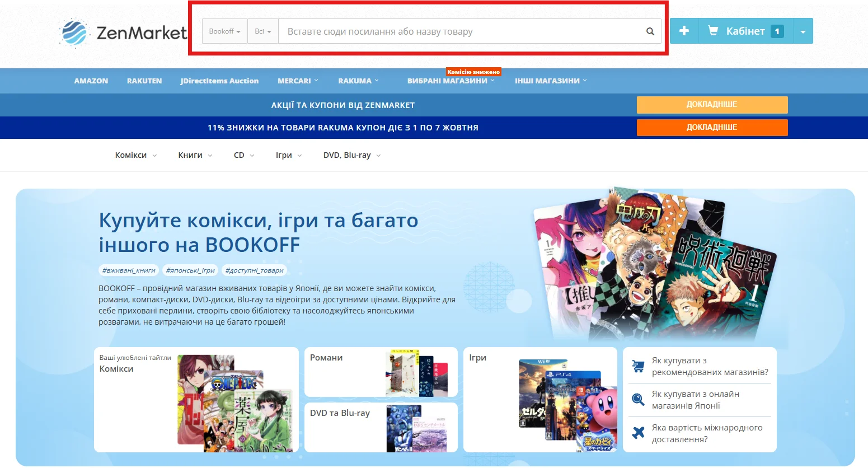Expand the Кабінет account arrow menu
This screenshot has width=868, height=468.
pyautogui.click(x=803, y=31)
